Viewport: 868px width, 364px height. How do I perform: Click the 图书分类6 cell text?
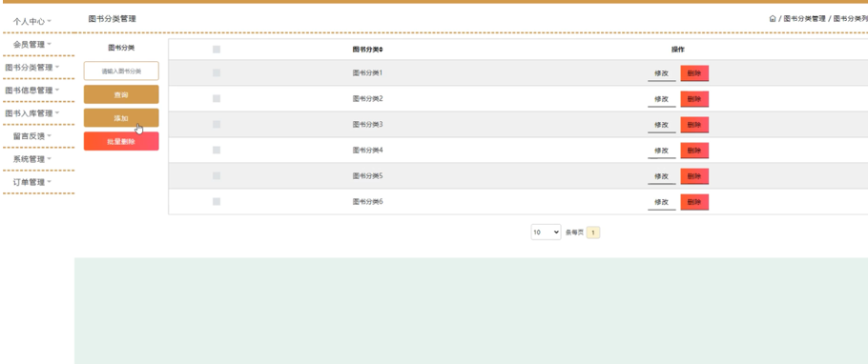point(367,201)
